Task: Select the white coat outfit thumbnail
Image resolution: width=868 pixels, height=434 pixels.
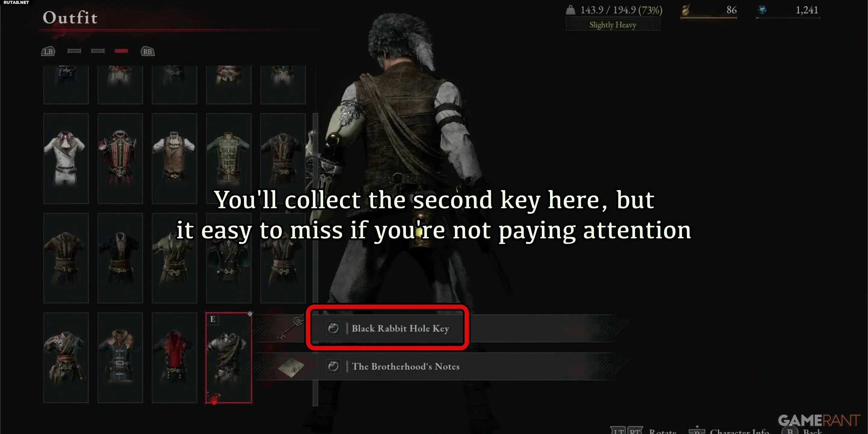Action: [x=66, y=158]
